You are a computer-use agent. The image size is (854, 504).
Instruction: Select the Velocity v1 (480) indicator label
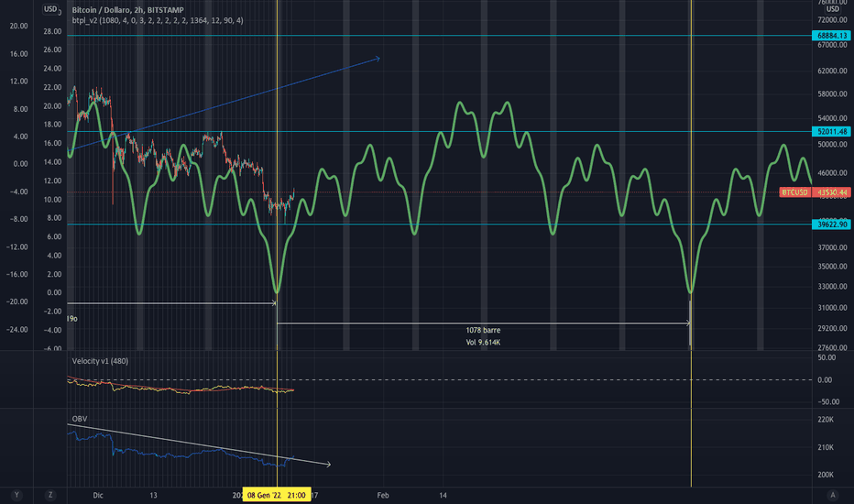click(x=100, y=361)
